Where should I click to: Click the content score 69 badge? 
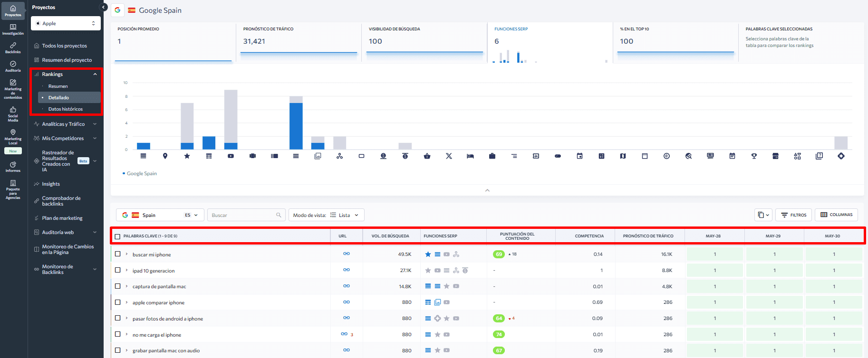pos(499,254)
